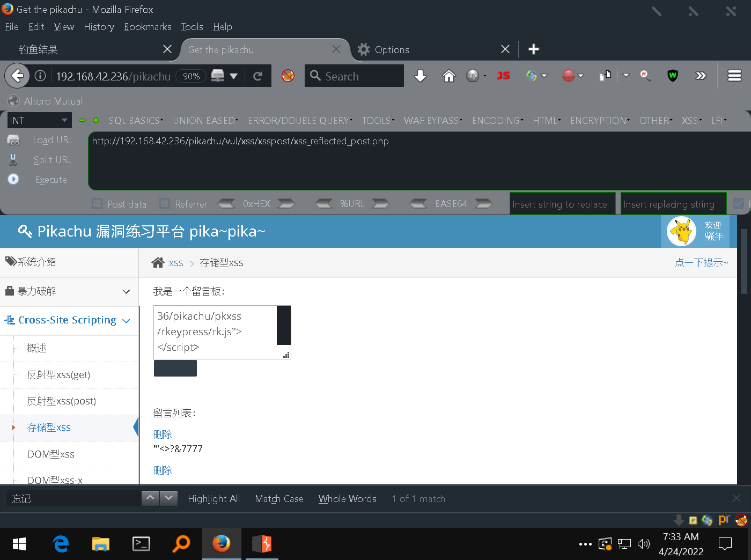Image resolution: width=751 pixels, height=560 pixels.
Task: Click the gray globe toolbar icon
Action: pos(473,76)
